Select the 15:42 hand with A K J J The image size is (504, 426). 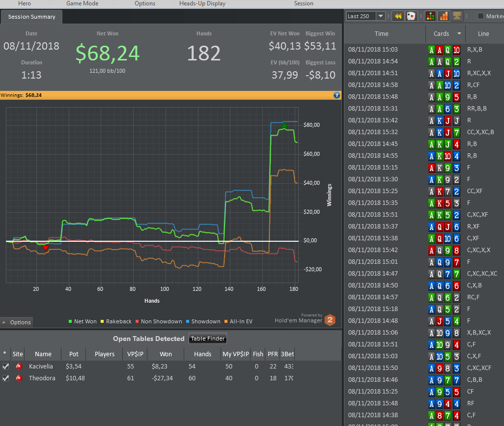click(424, 120)
